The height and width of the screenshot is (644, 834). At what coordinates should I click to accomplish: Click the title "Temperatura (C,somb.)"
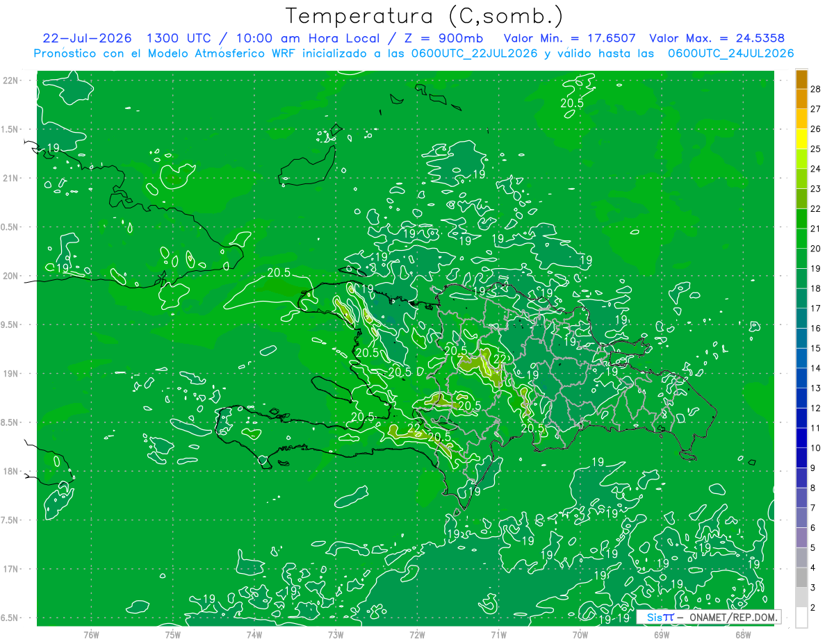424,16
